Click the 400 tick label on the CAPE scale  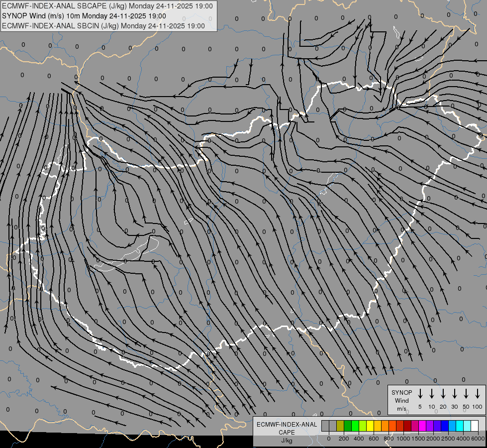359,439
